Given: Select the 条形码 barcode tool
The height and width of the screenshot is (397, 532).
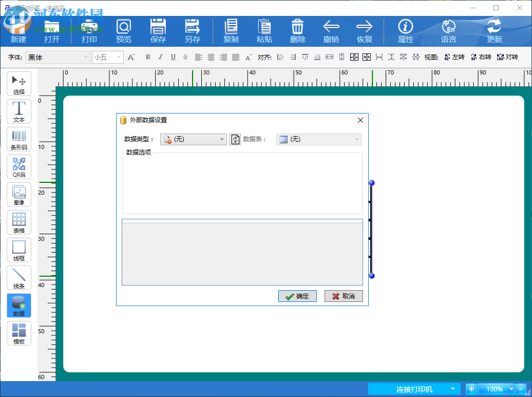Looking at the screenshot, I should tap(19, 139).
